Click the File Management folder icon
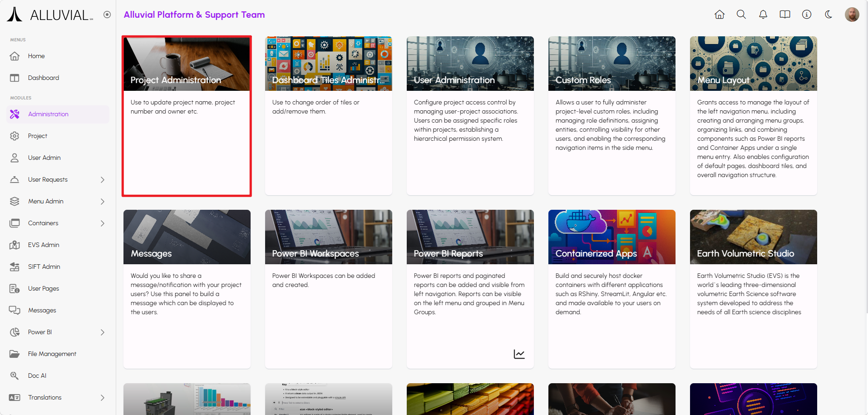This screenshot has width=868, height=415. (15, 354)
